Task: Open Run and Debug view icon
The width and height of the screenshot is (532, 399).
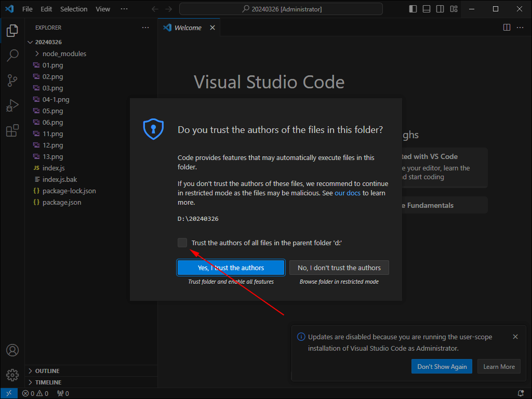Action: click(x=12, y=105)
